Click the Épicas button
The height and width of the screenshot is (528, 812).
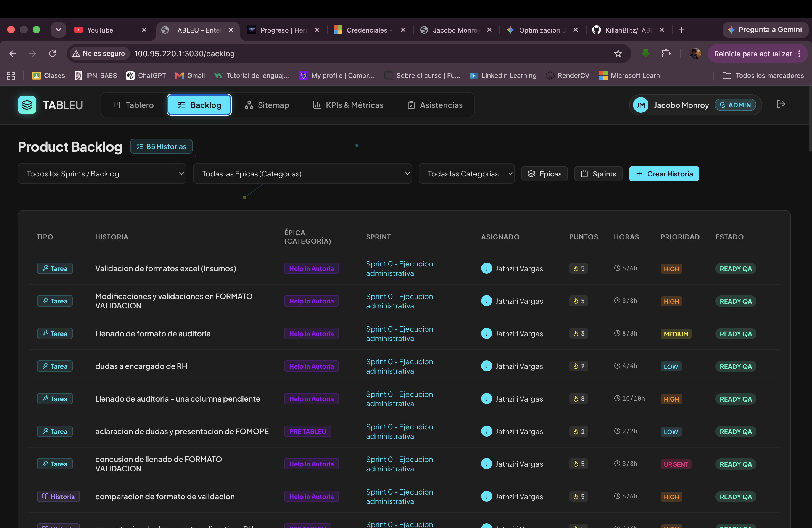pos(544,174)
